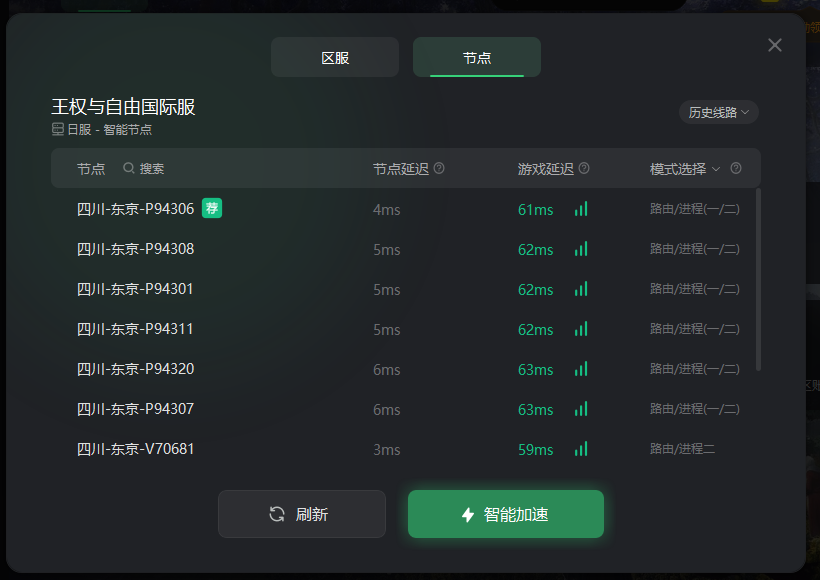Click the node list vertical scrollbar

point(758,280)
